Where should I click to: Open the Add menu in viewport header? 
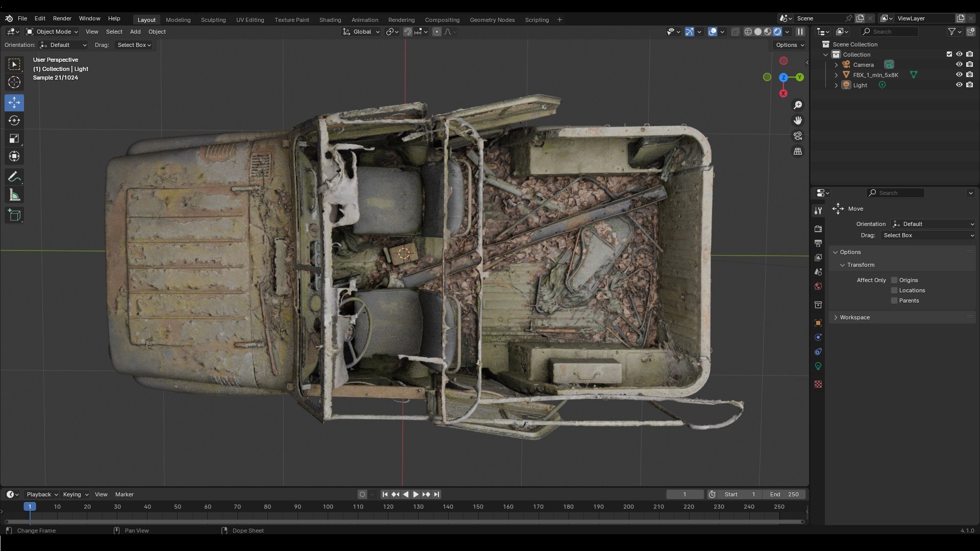point(135,32)
